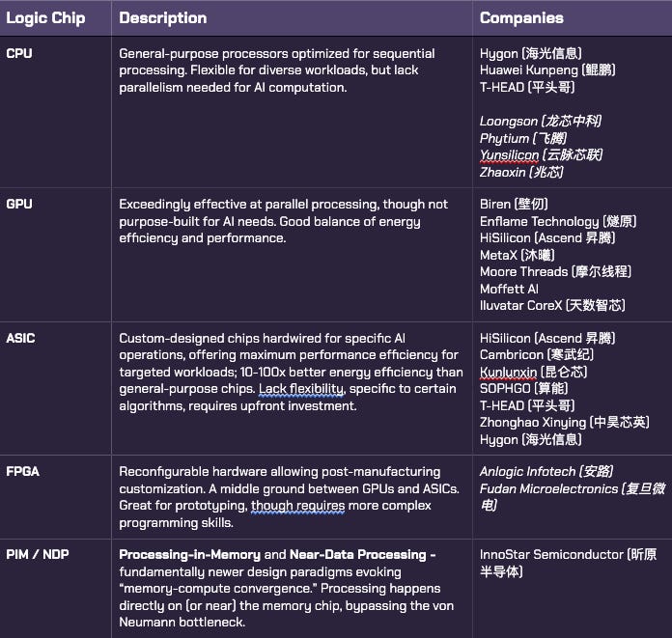The width and height of the screenshot is (672, 638).
Task: Select the 'ASIC' row label
Action: [x=20, y=338]
